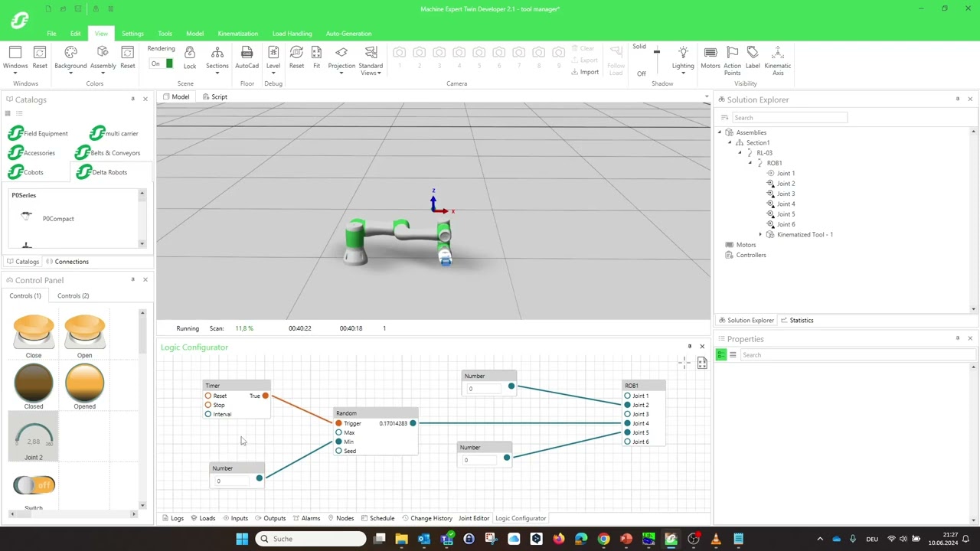Open the Windows layout tool
Image resolution: width=980 pixels, height=551 pixels.
point(15,57)
